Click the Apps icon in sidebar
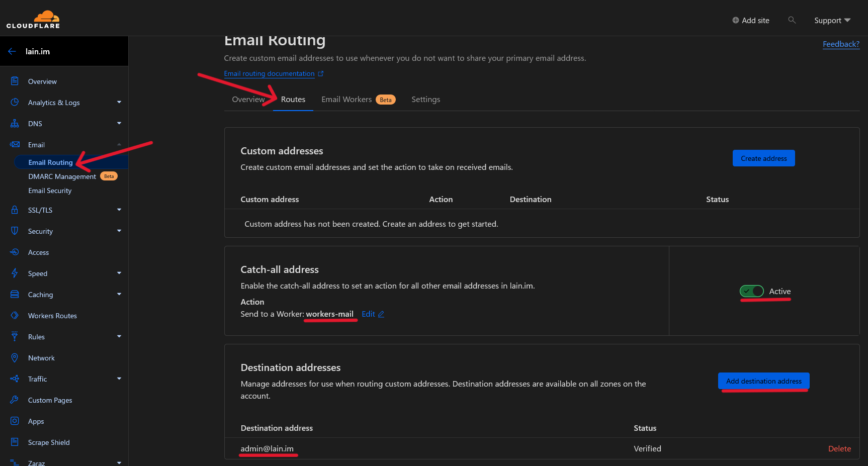The width and height of the screenshot is (868, 466). [15, 421]
